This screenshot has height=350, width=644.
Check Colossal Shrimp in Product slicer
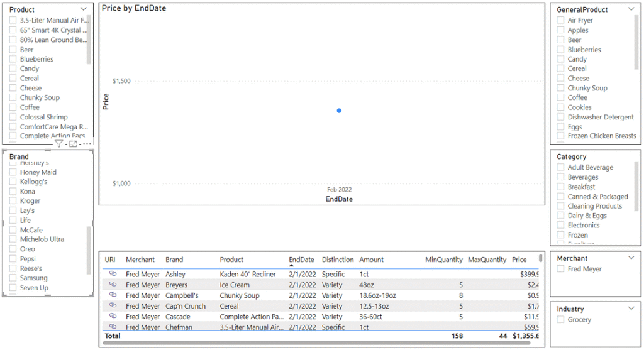13,117
